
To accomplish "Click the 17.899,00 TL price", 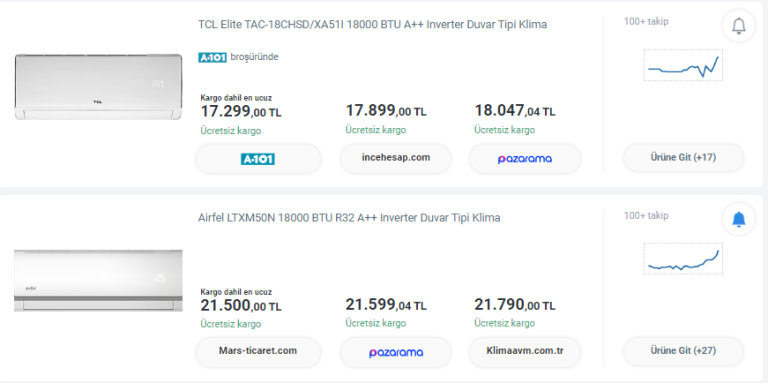I will [385, 111].
